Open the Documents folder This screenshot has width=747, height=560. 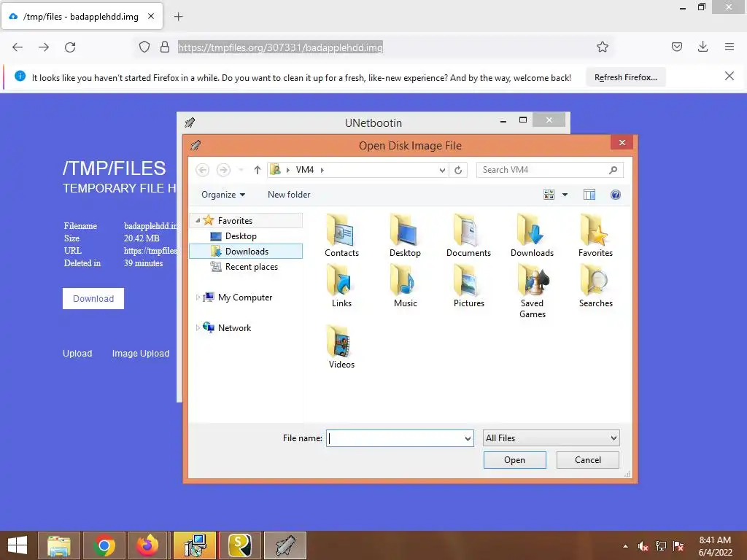tap(468, 236)
